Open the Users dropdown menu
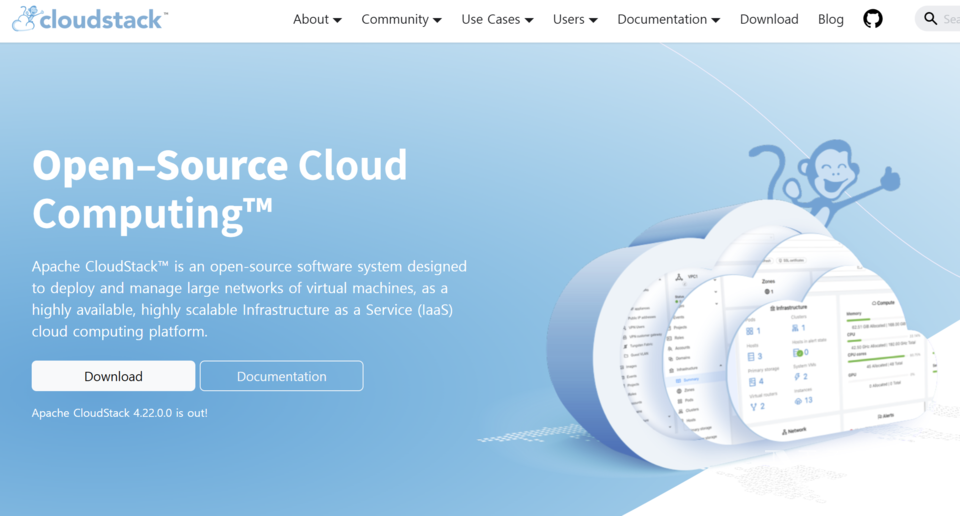Image resolution: width=960 pixels, height=516 pixels. (x=575, y=19)
